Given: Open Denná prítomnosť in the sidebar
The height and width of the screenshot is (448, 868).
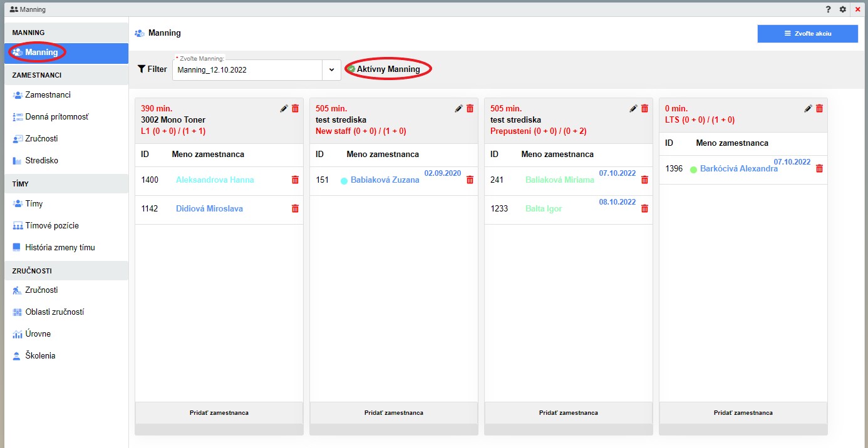Looking at the screenshot, I should 56,117.
